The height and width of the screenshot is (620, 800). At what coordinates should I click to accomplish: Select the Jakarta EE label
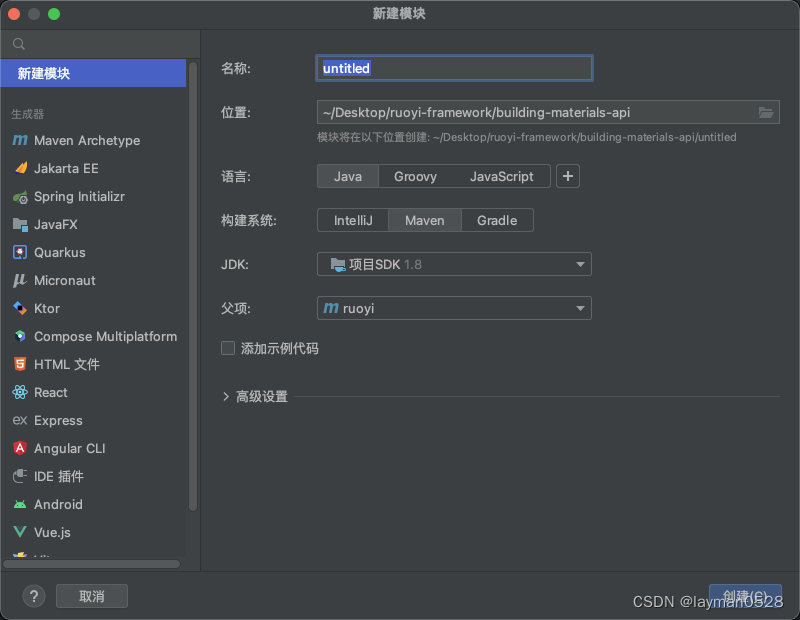[66, 168]
